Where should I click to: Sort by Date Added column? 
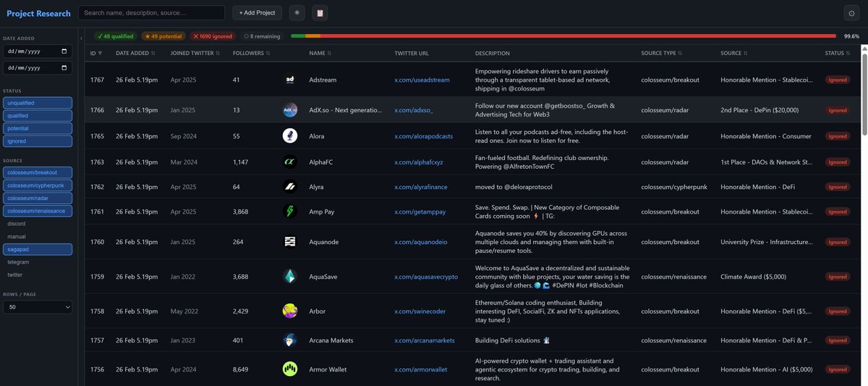pyautogui.click(x=135, y=54)
